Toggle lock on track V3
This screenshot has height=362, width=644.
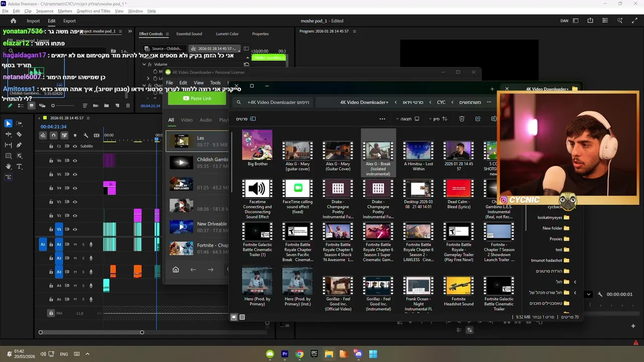coord(51,202)
